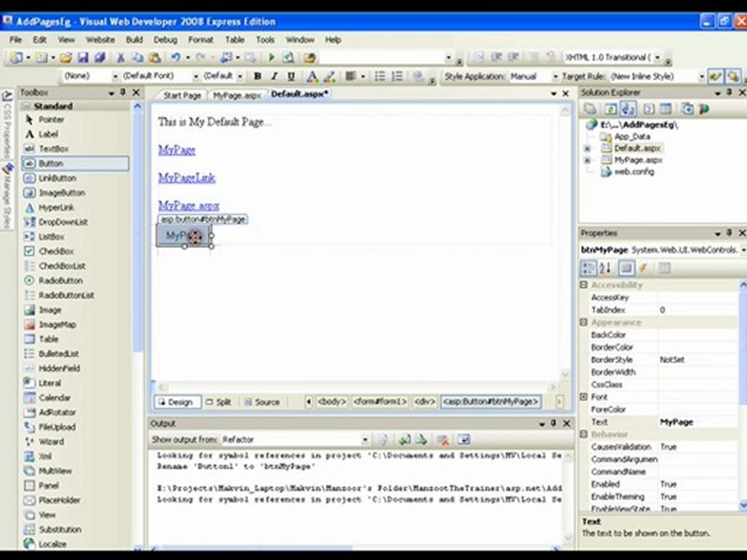747x560 pixels.
Task: Open Show output from Refactor dropdown
Action: click(364, 439)
